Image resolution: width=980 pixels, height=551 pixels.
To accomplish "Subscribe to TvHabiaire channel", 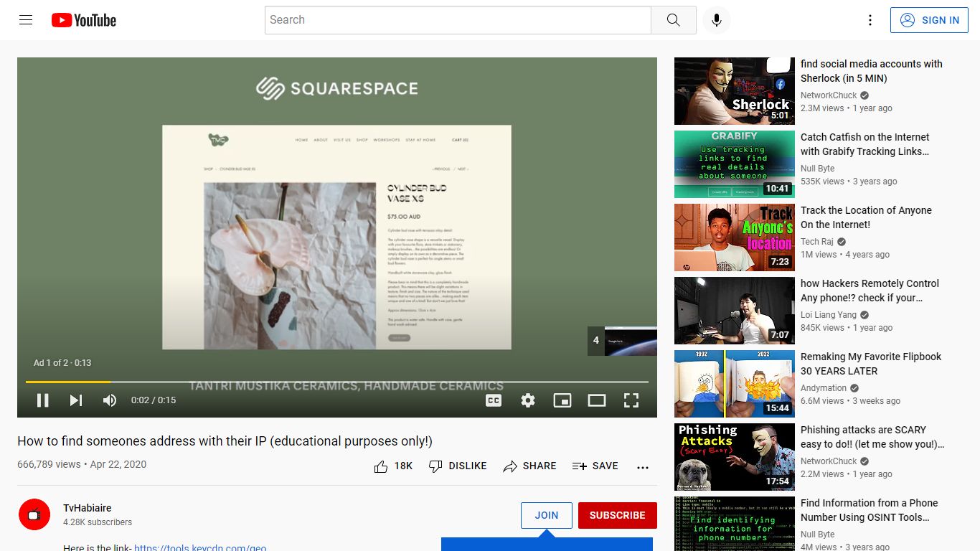I will (x=618, y=515).
